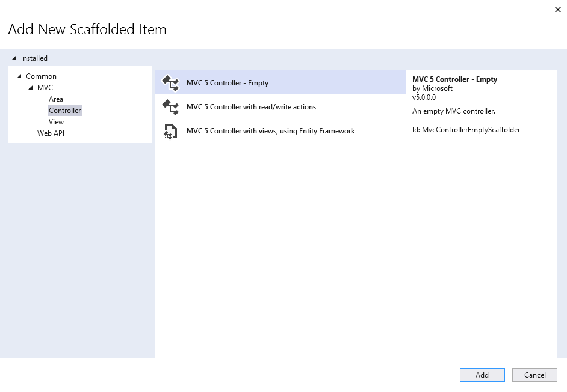This screenshot has height=392, width=567.
Task: Select Common in the tree
Action: 41,76
